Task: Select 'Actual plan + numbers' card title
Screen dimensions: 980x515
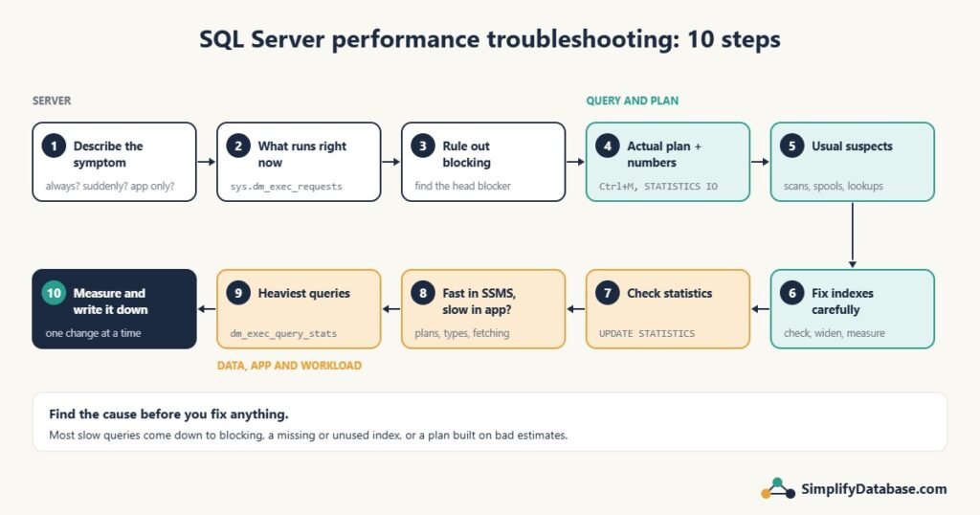Action: 664,154
